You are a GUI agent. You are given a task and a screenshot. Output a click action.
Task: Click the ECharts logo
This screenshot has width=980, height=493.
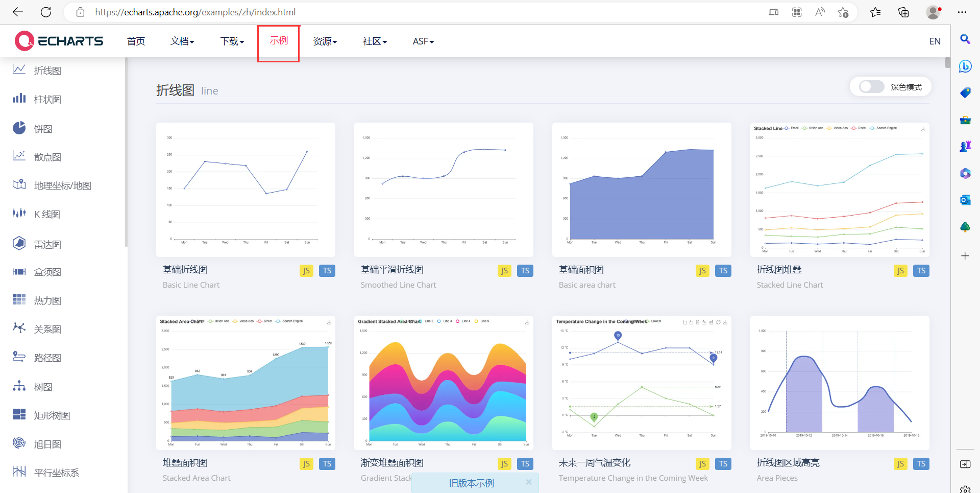coord(59,41)
